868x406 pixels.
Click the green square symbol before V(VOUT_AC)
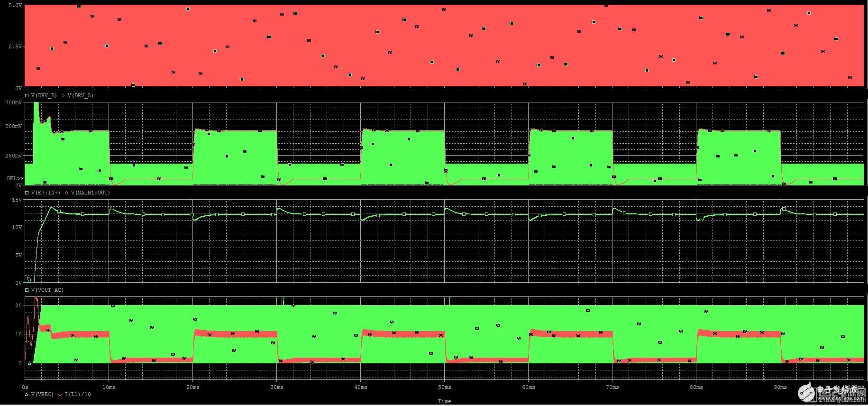pyautogui.click(x=27, y=290)
